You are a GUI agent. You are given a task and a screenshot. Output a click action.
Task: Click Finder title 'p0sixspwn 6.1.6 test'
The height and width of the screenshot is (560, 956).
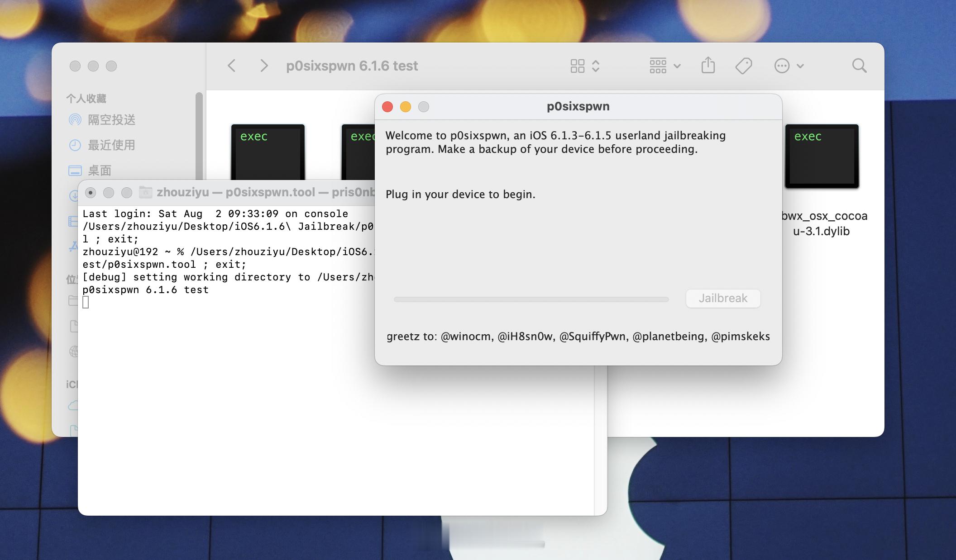click(x=352, y=66)
